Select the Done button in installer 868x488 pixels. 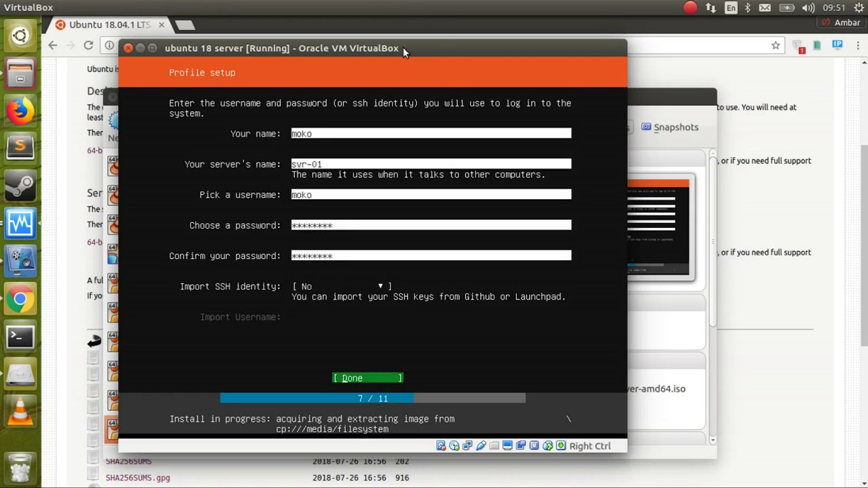pyautogui.click(x=368, y=378)
